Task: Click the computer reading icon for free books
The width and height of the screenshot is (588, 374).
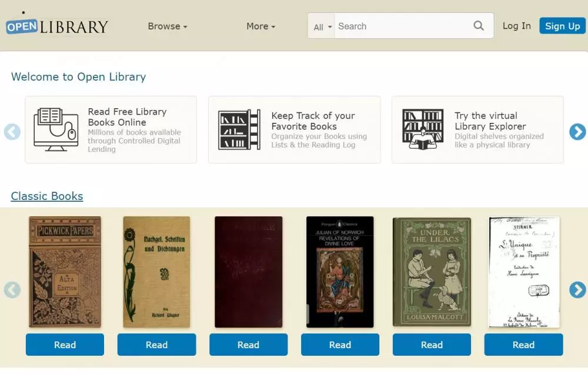Action: click(x=56, y=129)
